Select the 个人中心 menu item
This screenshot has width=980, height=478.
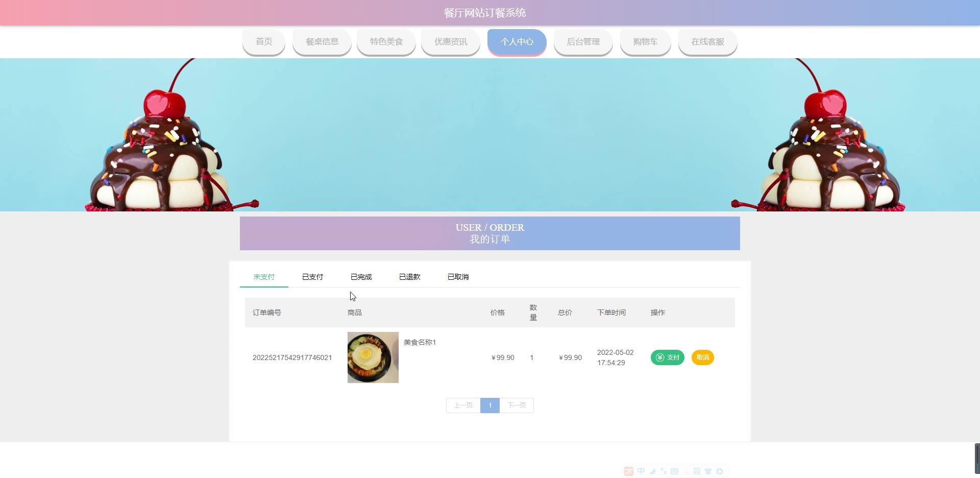click(517, 42)
